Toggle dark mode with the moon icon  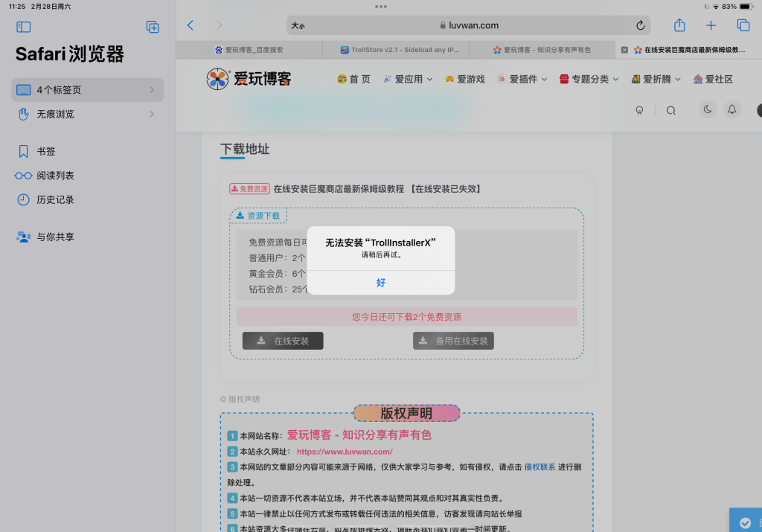[707, 109]
